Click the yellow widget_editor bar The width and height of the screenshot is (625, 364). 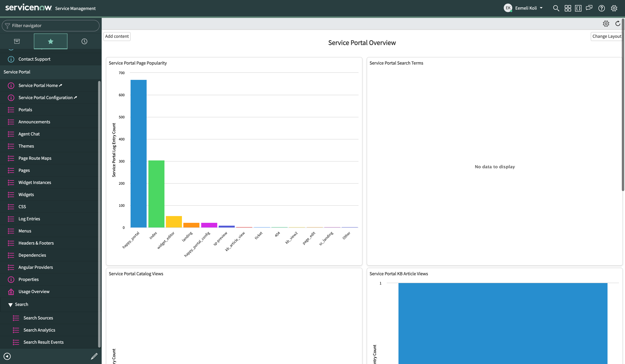point(174,222)
